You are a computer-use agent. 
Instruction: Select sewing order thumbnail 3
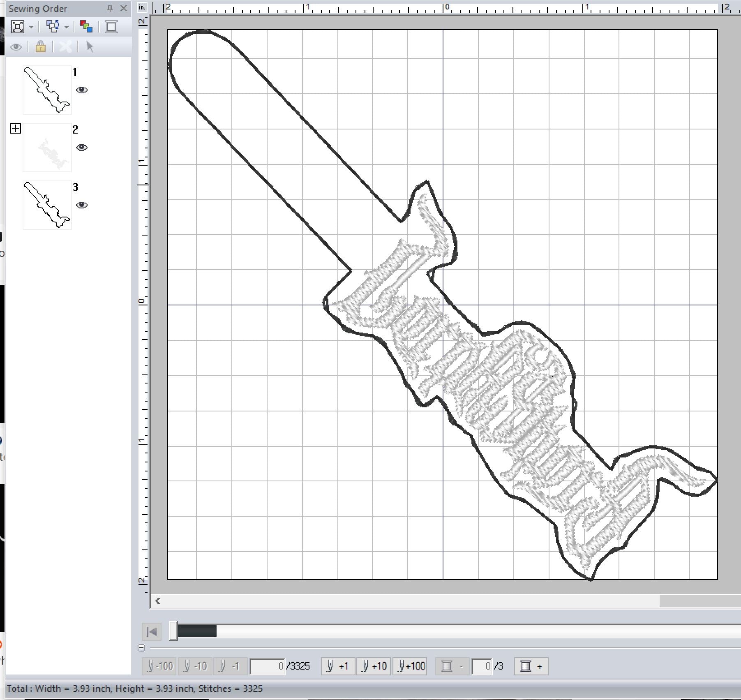point(47,205)
